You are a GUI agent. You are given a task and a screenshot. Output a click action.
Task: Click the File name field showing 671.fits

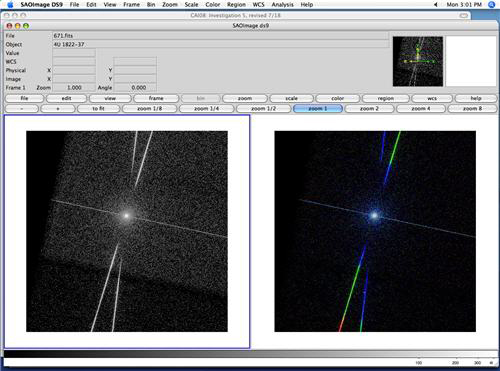pos(221,36)
